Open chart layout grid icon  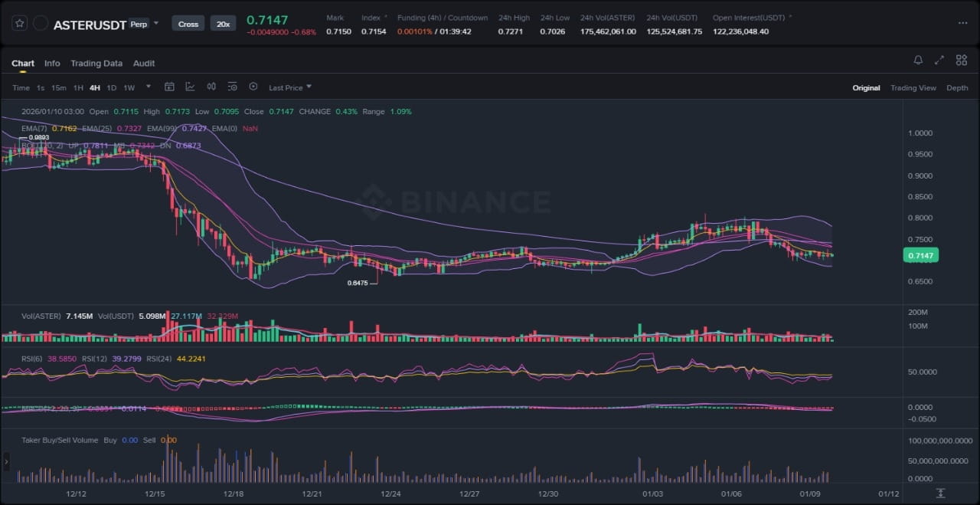click(x=960, y=60)
